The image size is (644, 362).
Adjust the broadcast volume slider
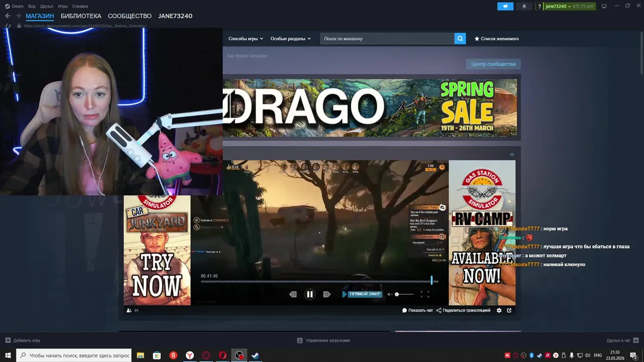pos(405,294)
